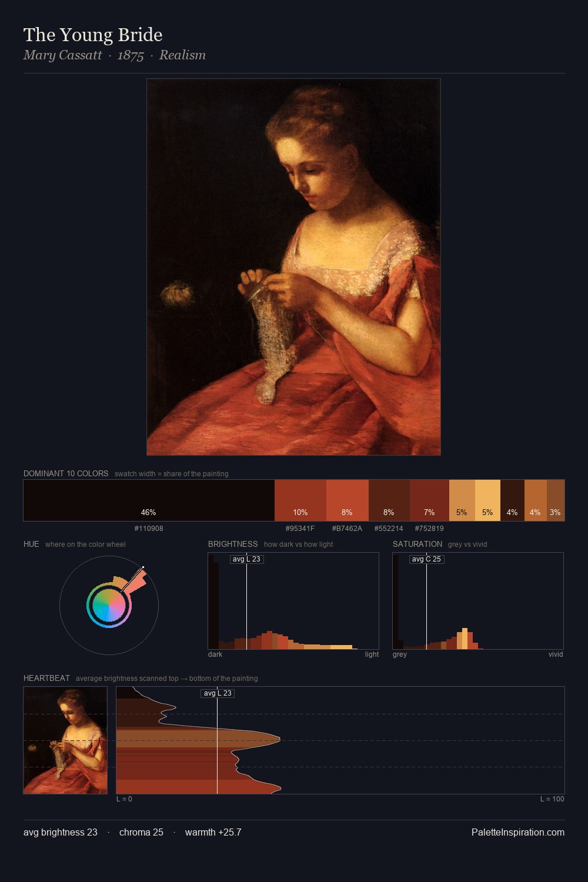
Task: Click the 'L = 100' axis label
Action: coord(552,799)
